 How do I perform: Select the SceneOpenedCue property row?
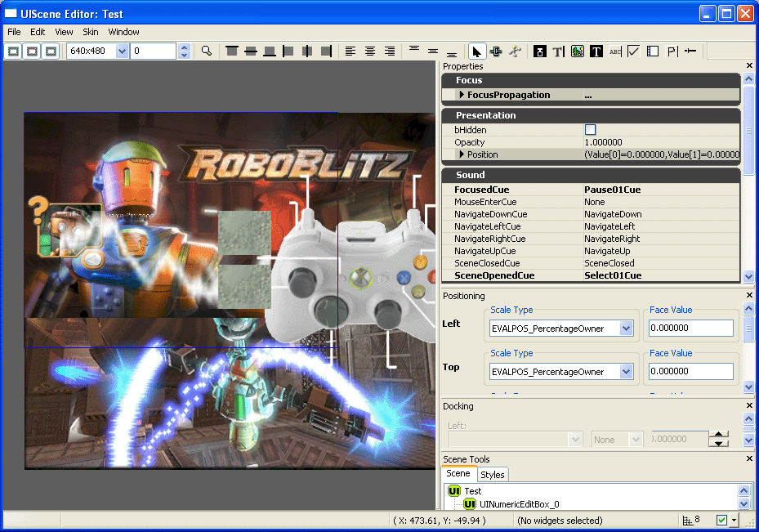tap(591, 275)
